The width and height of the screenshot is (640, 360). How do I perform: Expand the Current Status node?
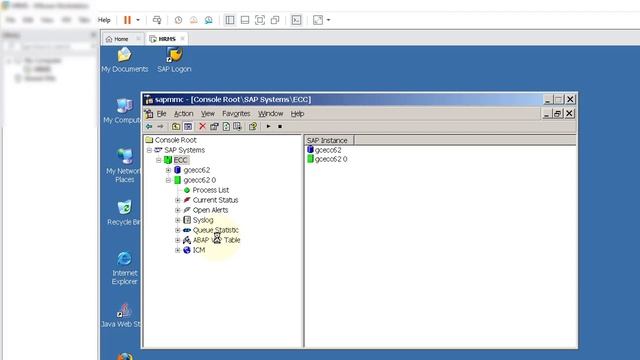click(178, 200)
